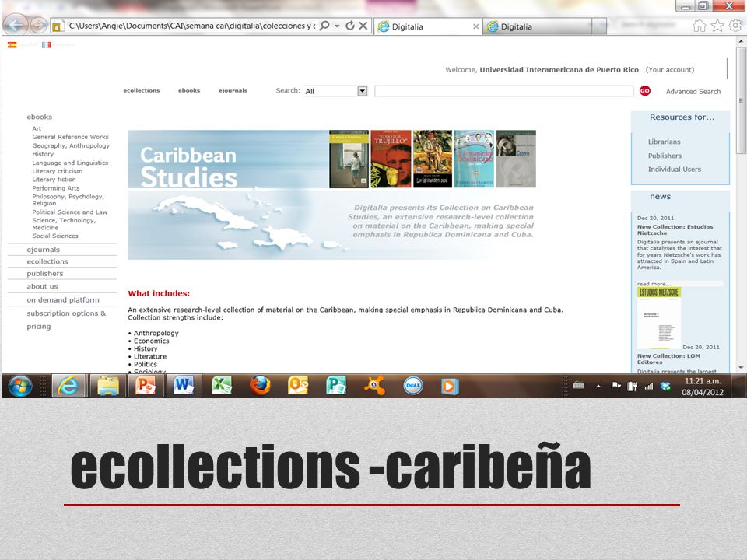Click the red GO search button
The image size is (747, 560).
point(644,91)
